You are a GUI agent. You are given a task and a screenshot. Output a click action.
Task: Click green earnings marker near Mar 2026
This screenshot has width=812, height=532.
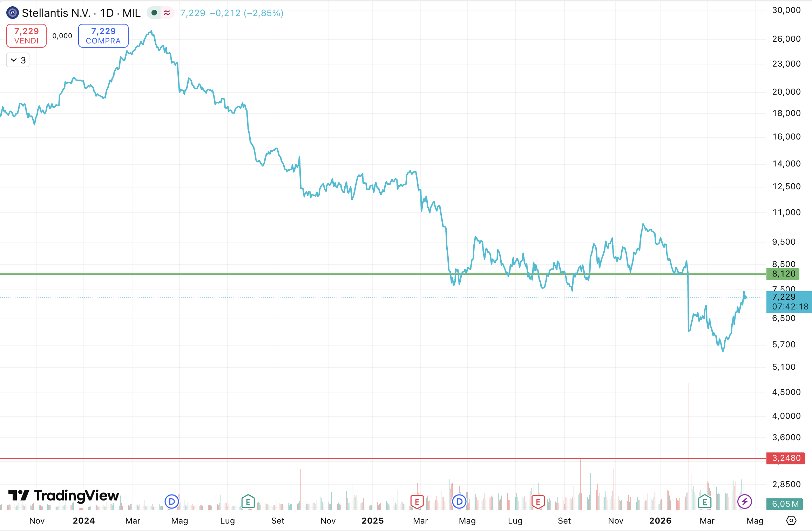point(704,502)
